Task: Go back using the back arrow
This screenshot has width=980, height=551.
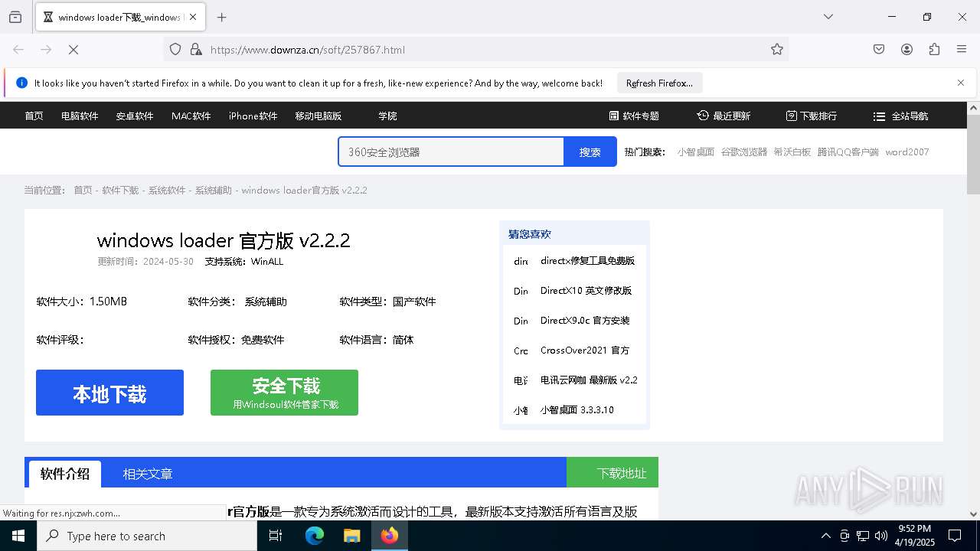Action: [x=18, y=50]
